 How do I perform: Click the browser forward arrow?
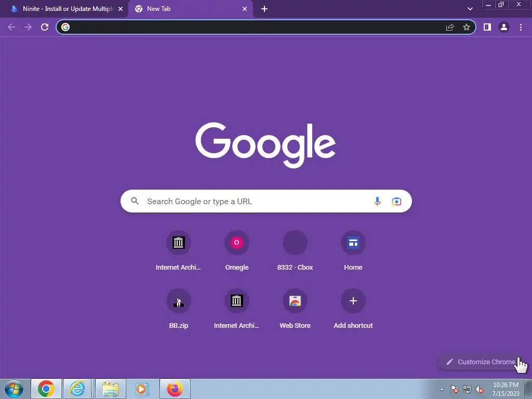pyautogui.click(x=28, y=27)
